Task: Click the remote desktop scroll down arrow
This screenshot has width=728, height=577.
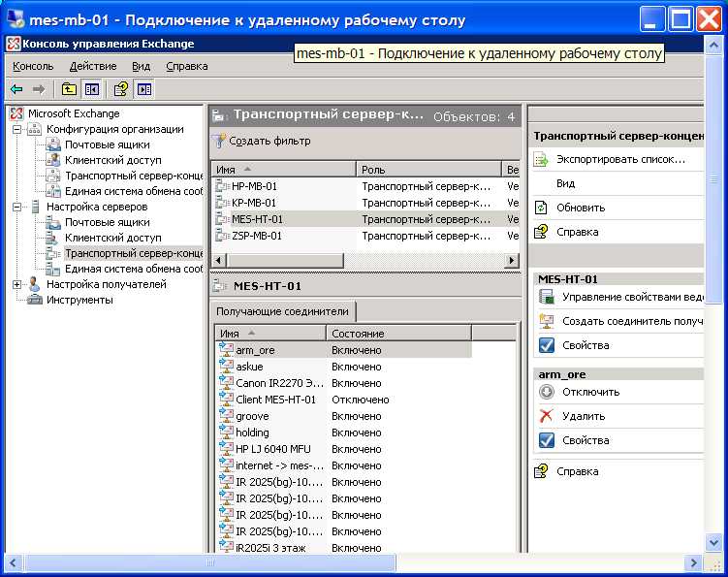Action: point(712,542)
